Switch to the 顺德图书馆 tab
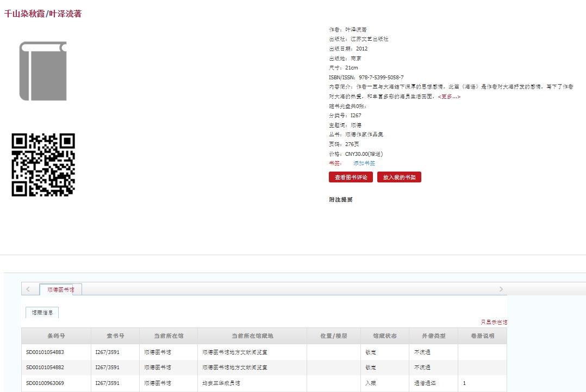The height and width of the screenshot is (392, 586). [60, 289]
